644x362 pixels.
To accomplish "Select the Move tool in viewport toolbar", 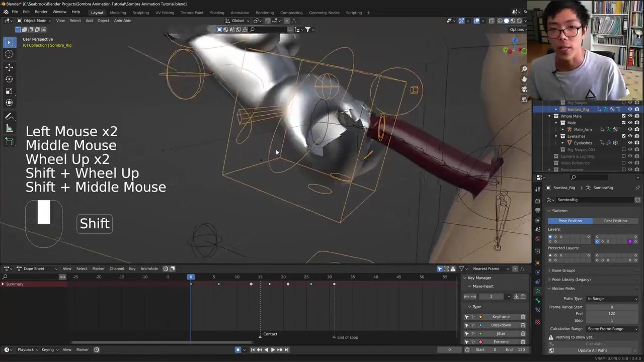I will (9, 67).
